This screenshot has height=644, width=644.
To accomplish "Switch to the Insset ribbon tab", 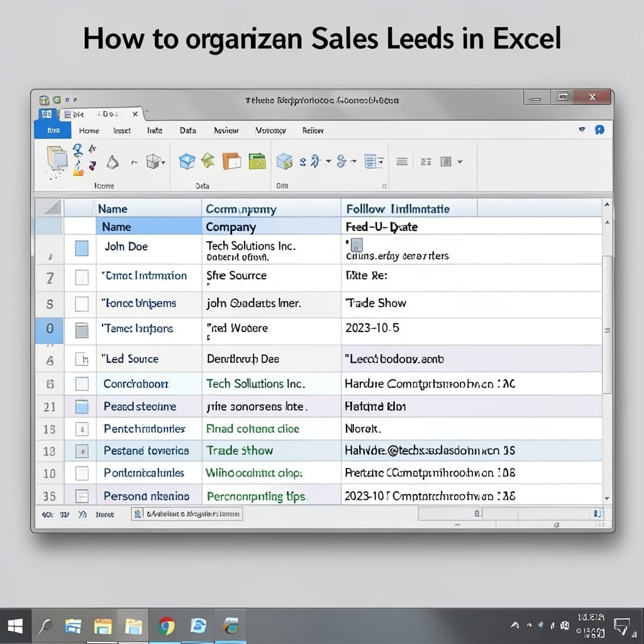I will 122,131.
